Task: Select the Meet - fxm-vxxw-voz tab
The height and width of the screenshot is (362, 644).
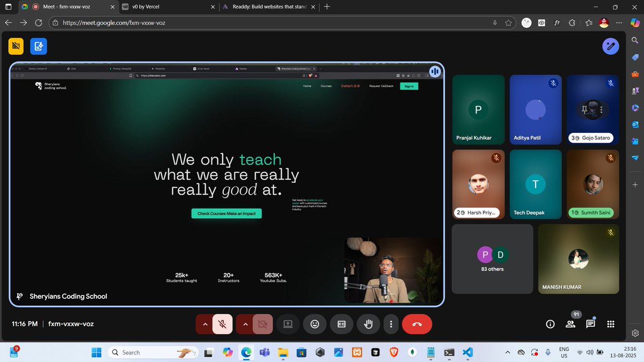Action: (x=67, y=7)
